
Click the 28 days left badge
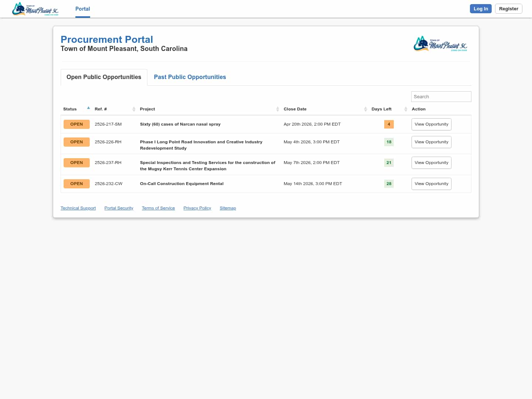tap(389, 184)
